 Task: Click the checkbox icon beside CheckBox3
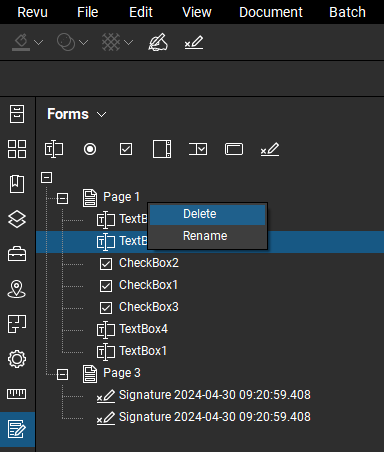[106, 308]
